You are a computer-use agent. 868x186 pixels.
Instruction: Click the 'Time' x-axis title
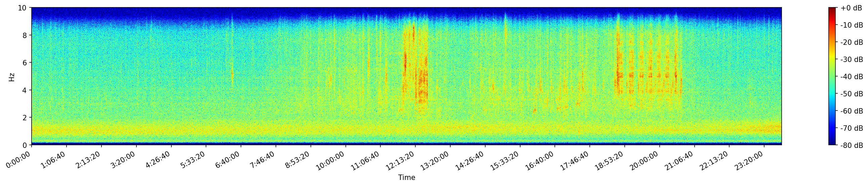click(406, 178)
